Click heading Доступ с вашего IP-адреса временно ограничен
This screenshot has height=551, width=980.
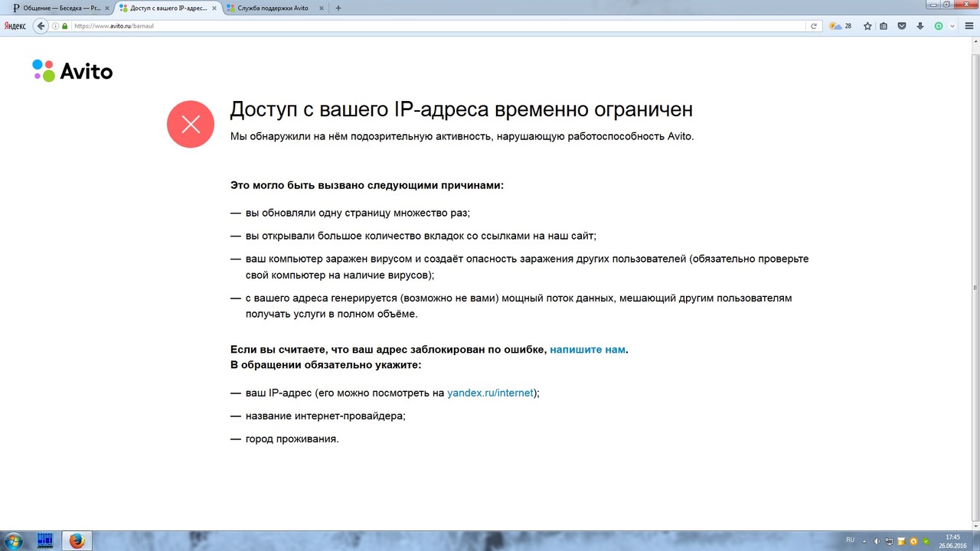point(461,109)
